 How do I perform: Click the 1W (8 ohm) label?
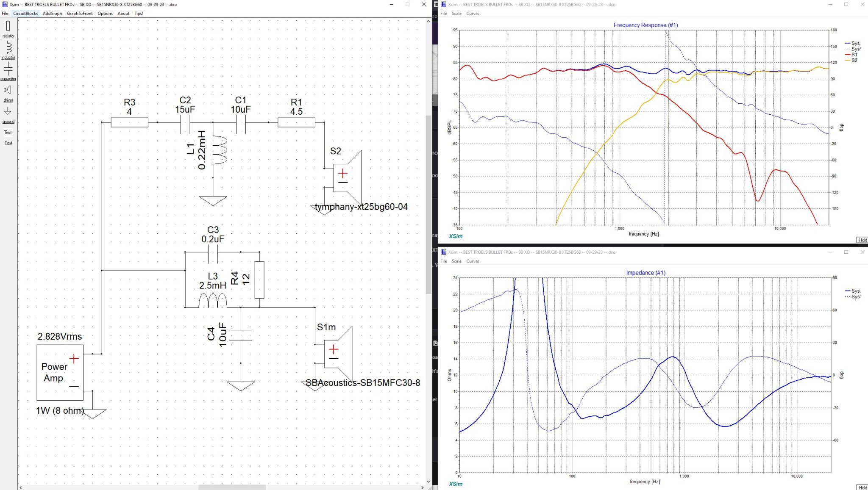coord(60,411)
